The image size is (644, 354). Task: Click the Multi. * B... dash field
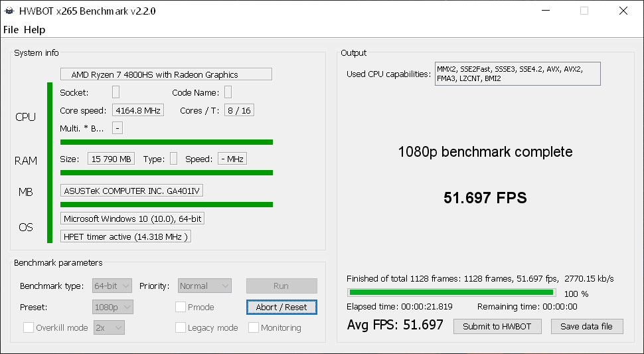[118, 128]
